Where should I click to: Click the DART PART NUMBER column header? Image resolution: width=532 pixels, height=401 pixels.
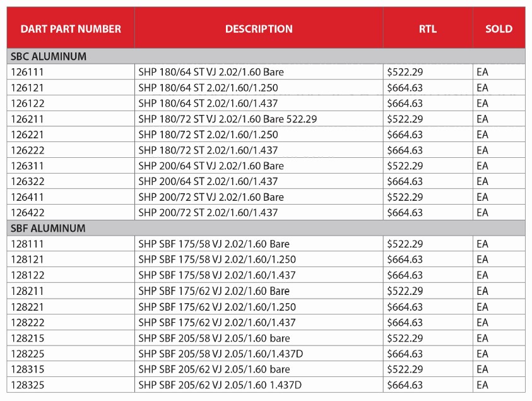[x=71, y=28]
